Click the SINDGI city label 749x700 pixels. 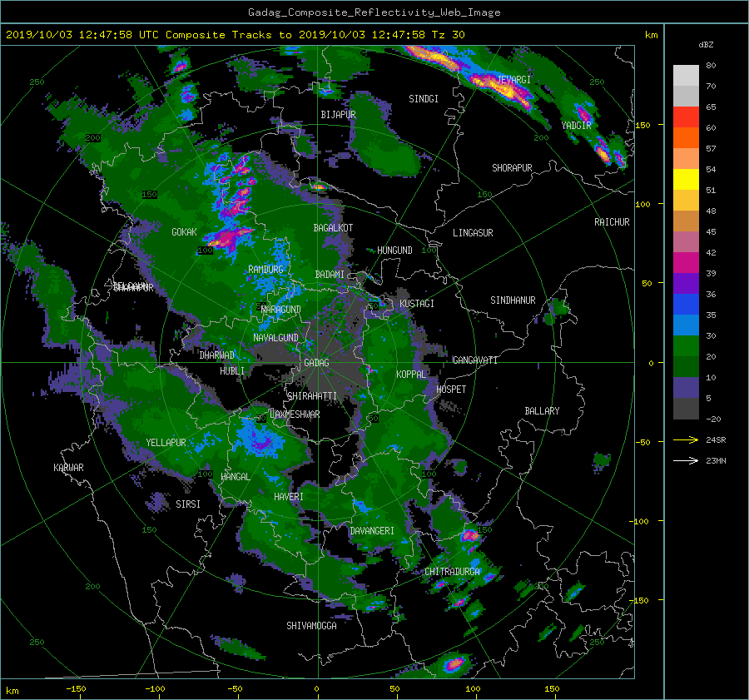pyautogui.click(x=424, y=99)
